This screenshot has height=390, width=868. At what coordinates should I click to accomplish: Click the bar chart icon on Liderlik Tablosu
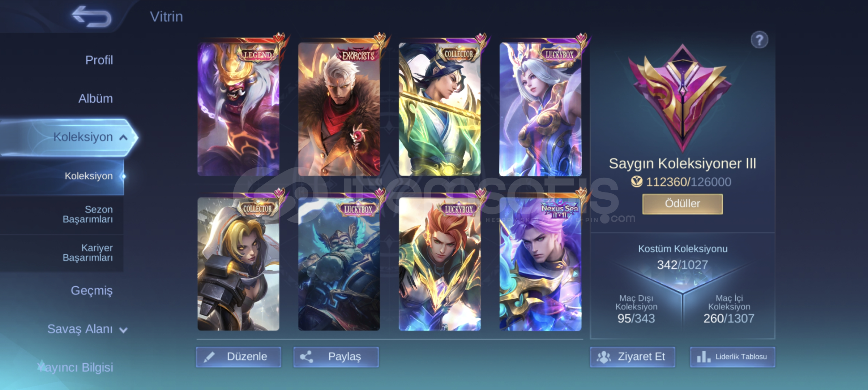click(704, 357)
